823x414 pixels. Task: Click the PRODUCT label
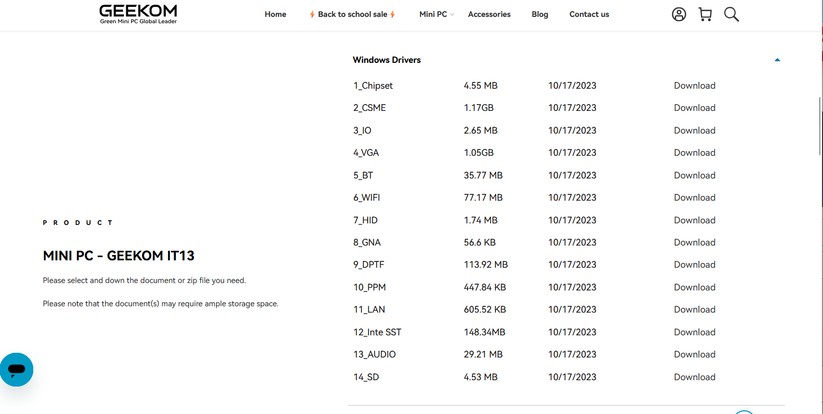click(78, 222)
